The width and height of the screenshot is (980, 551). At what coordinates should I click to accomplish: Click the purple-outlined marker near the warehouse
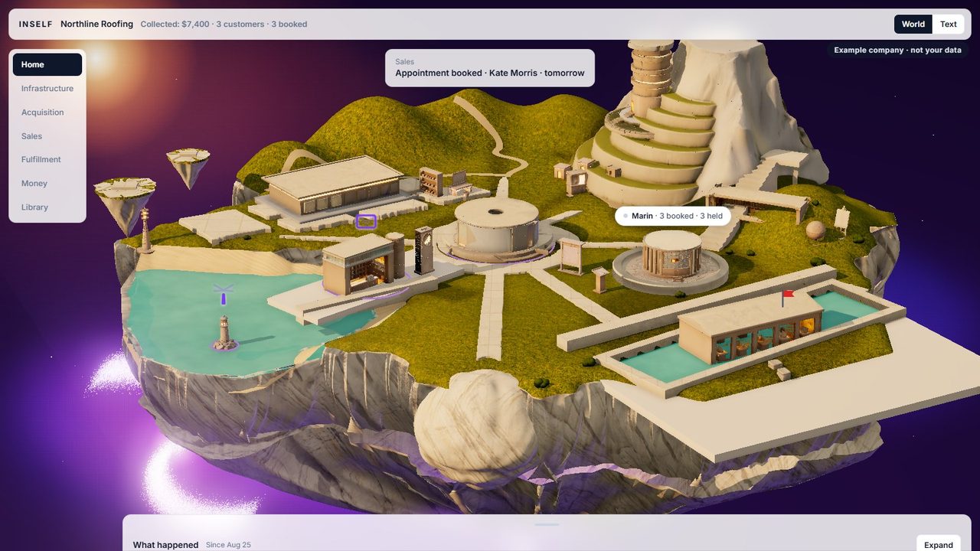(366, 222)
